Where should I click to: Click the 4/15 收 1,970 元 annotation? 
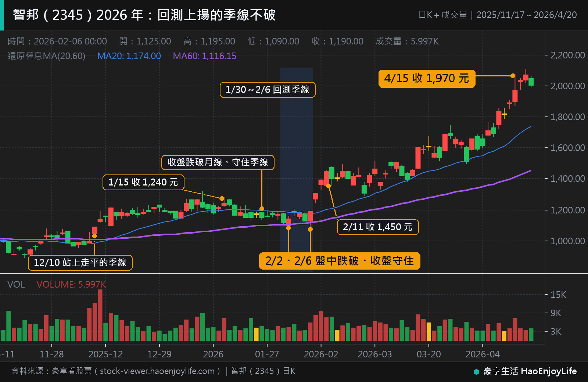point(427,79)
